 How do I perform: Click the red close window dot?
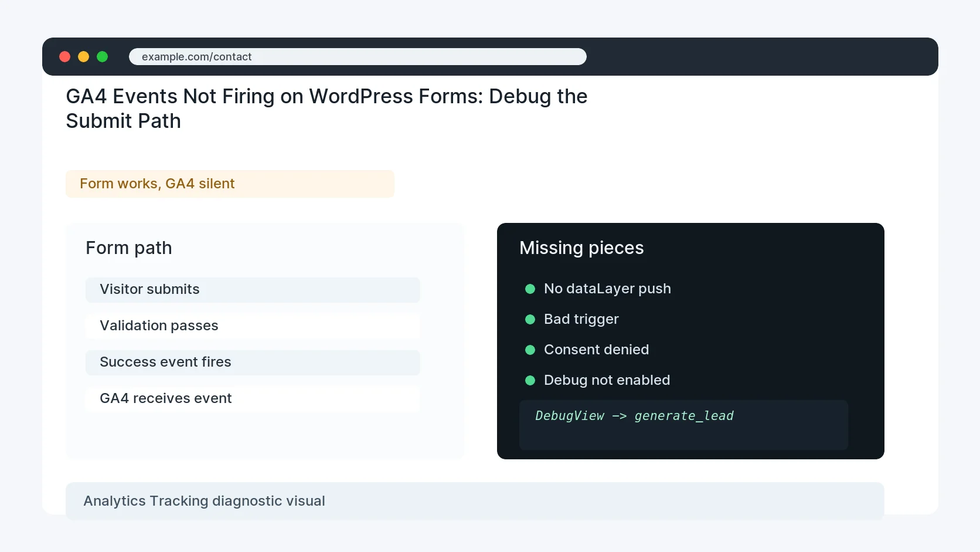click(x=65, y=57)
